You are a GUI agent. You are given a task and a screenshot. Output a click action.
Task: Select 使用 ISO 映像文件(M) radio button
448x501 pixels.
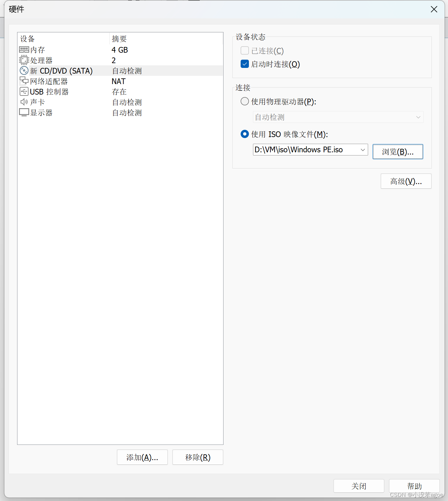pos(245,134)
